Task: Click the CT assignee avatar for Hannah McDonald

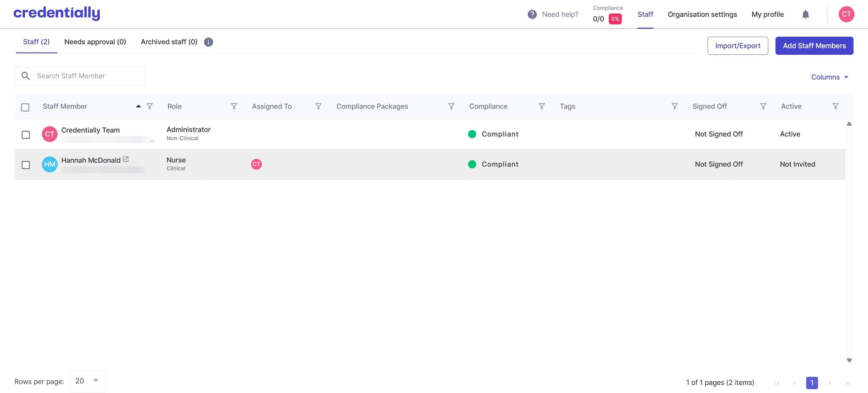Action: point(256,164)
